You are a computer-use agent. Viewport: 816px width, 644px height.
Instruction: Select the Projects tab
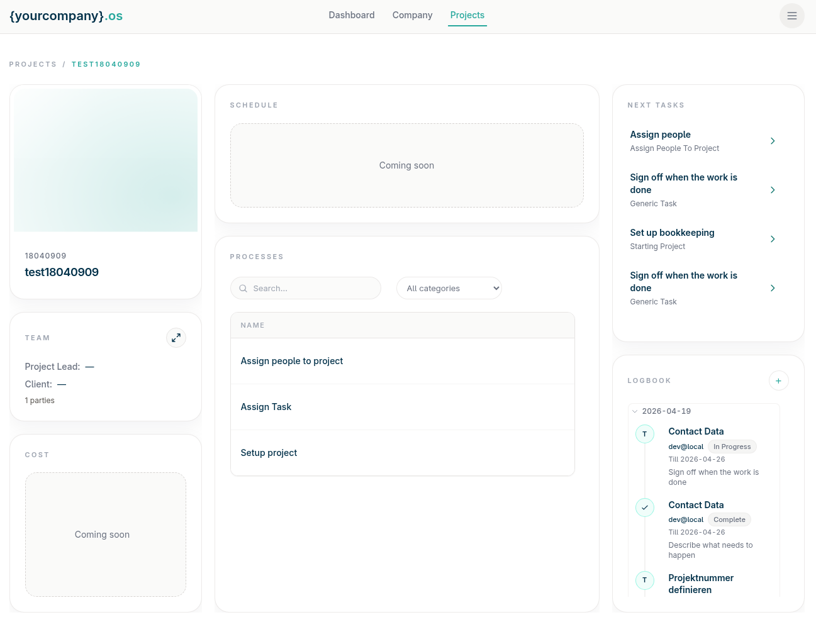pyautogui.click(x=467, y=15)
